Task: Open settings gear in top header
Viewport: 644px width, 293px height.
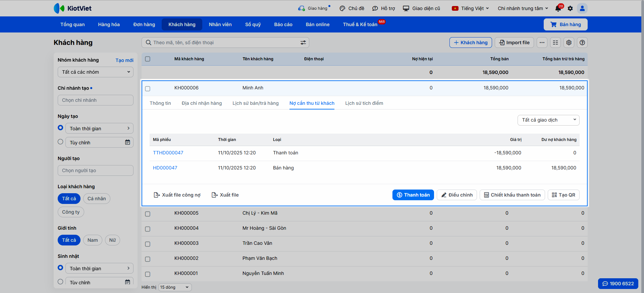Action: tap(570, 8)
